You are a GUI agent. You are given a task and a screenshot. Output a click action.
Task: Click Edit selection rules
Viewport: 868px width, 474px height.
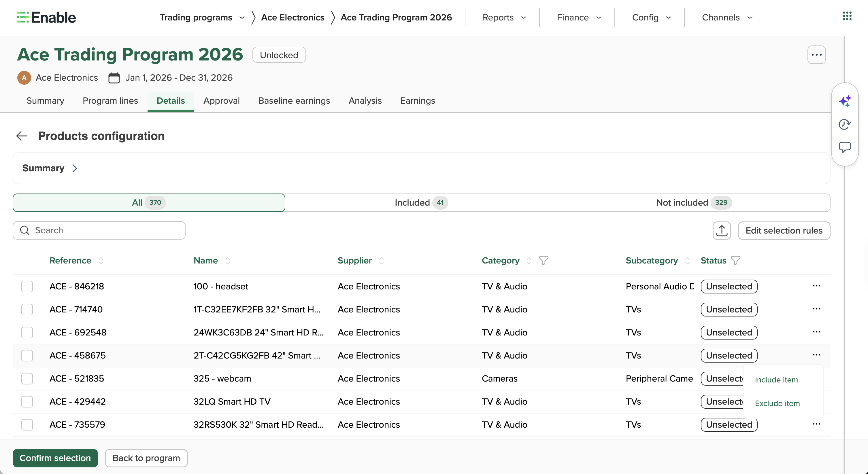coord(784,231)
